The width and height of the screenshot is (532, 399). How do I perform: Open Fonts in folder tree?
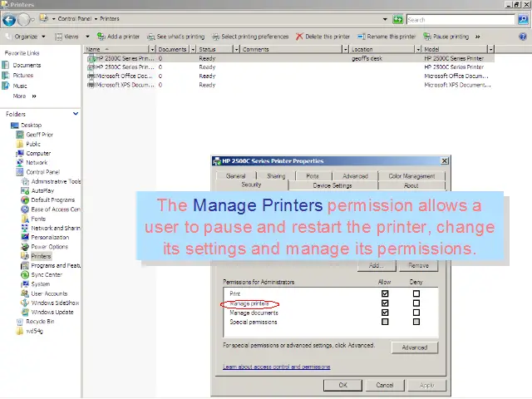coord(38,219)
